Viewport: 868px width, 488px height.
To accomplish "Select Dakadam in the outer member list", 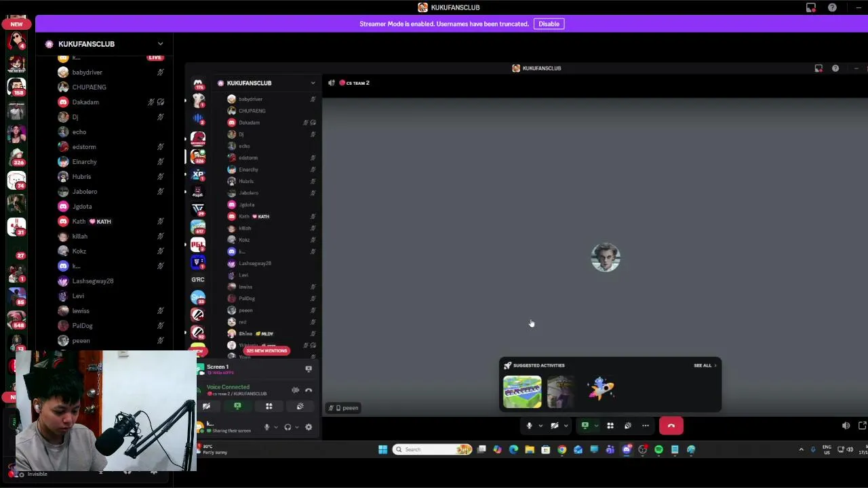I will [x=85, y=102].
